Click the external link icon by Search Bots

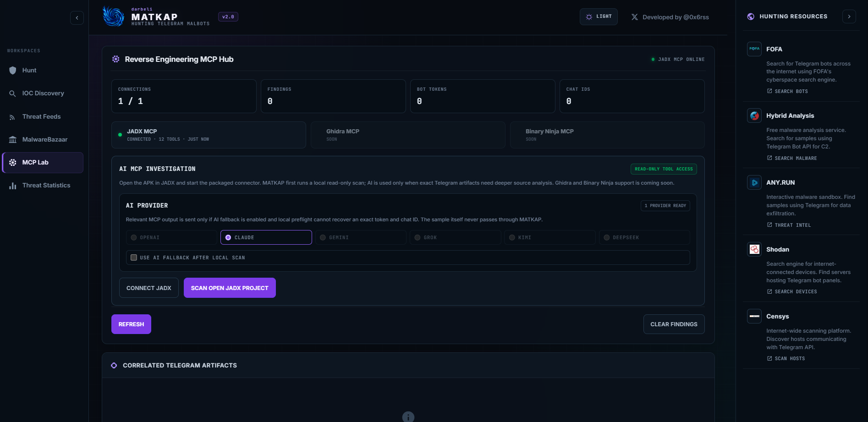[x=769, y=91]
